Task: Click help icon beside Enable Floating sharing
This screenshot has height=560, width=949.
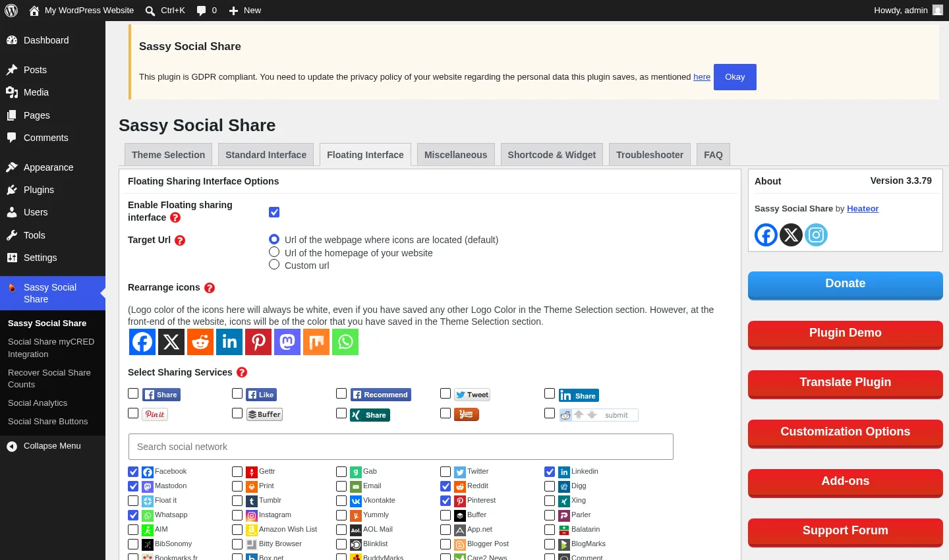Action: click(175, 217)
